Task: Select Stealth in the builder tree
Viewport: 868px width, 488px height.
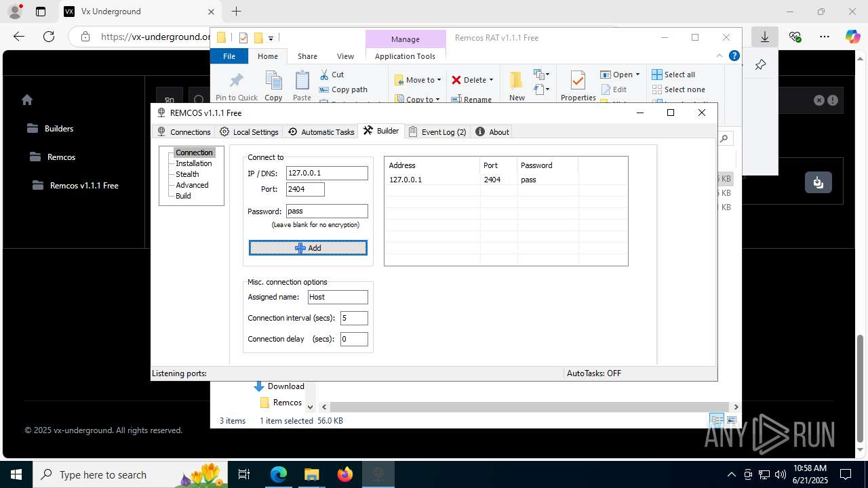Action: [187, 174]
